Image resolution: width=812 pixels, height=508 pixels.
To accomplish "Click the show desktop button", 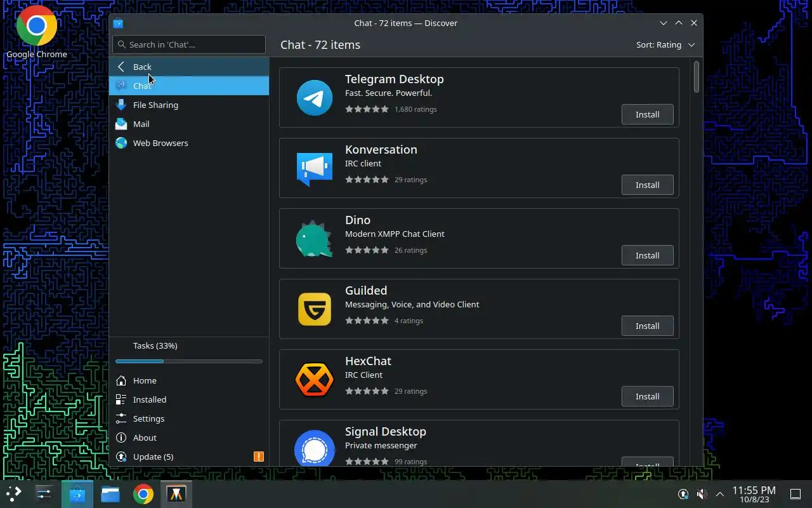I will coord(795,494).
